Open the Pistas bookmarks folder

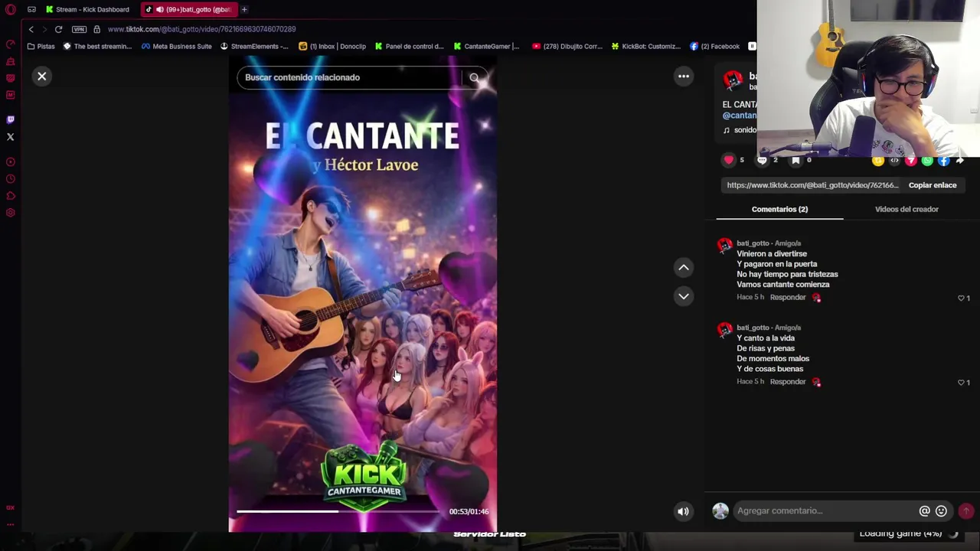[41, 46]
